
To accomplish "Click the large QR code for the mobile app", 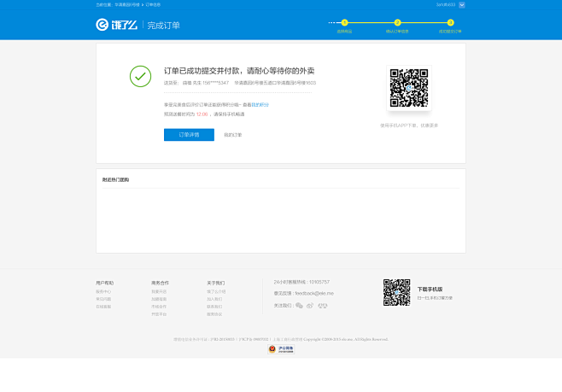I will coord(409,88).
